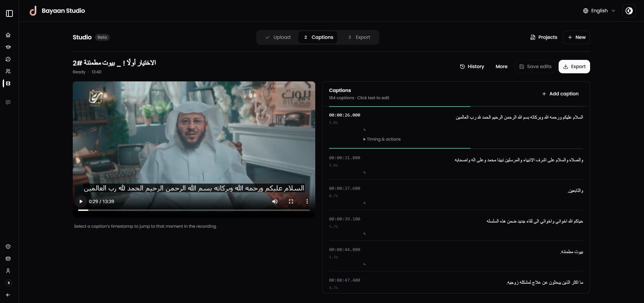Edit caption text 'والتابعين'

coord(575,191)
